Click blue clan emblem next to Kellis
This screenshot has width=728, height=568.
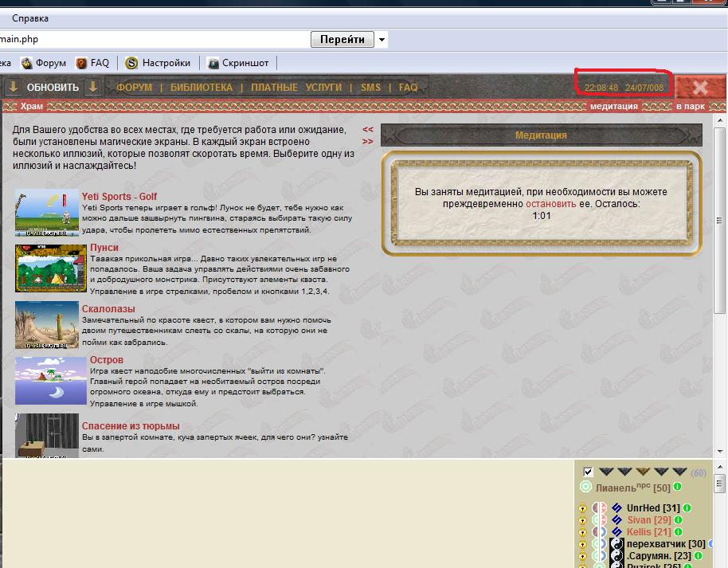(x=616, y=532)
